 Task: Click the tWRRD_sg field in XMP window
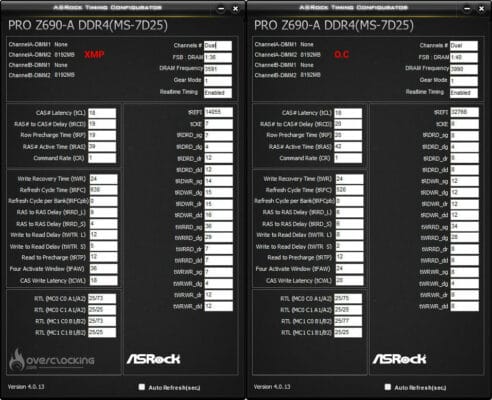(x=218, y=226)
